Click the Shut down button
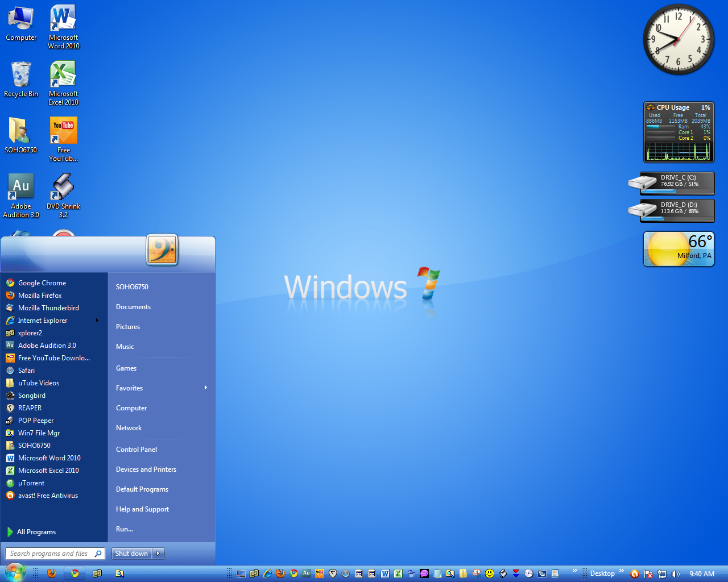Screen dimensions: 728x582 [131, 553]
